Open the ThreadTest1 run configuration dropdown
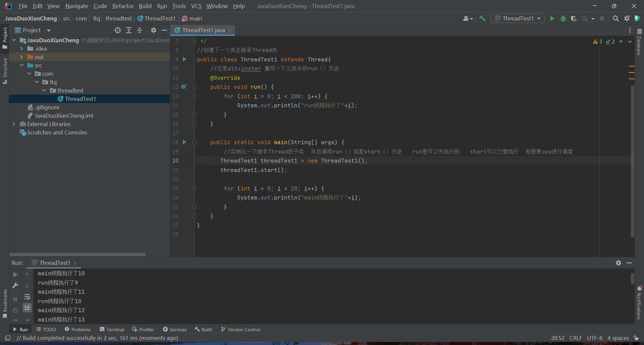Viewport: 644px width, 345px height. pyautogui.click(x=518, y=18)
